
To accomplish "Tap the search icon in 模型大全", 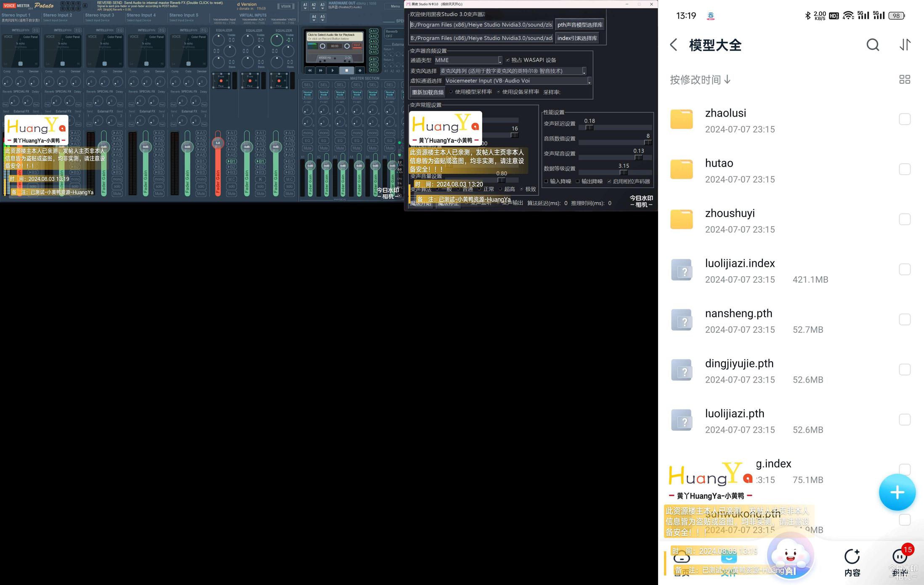I will coord(873,45).
